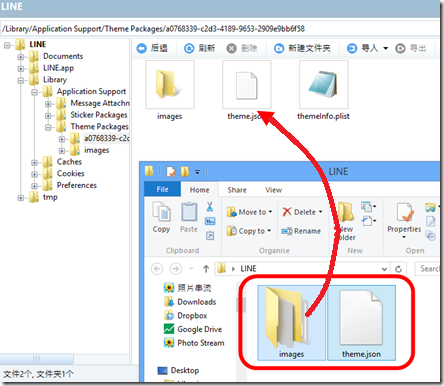The image size is (444, 386).
Task: Open the Delete dropdown arrow
Action: 321,212
